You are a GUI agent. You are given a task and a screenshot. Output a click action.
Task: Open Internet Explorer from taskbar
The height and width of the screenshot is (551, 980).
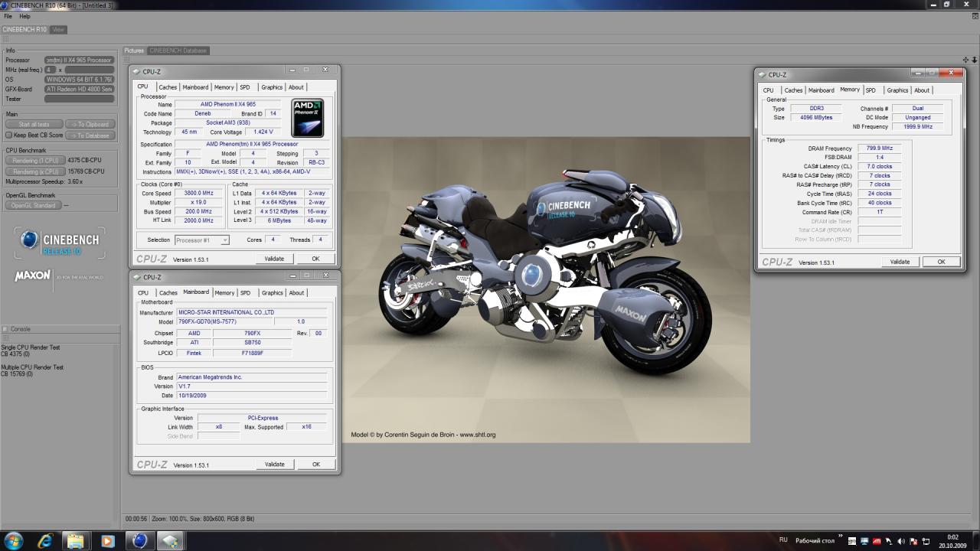[45, 541]
